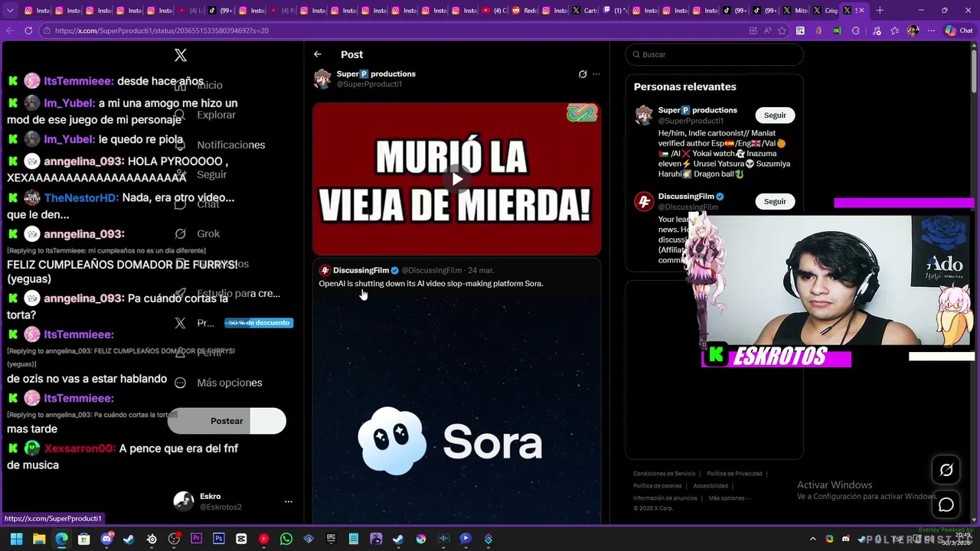Screen dimensions: 980x551
Task: Add this page to favorites star
Action: click(x=782, y=31)
